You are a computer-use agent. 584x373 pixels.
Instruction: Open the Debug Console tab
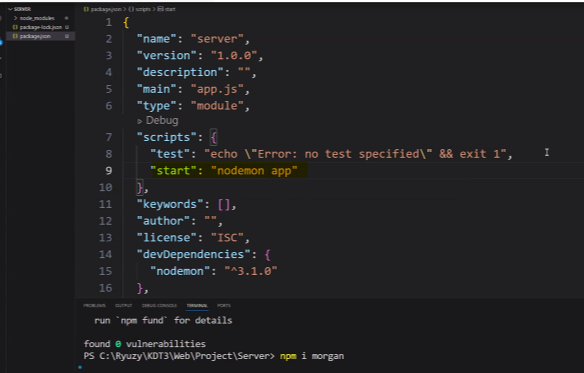[x=159, y=306]
